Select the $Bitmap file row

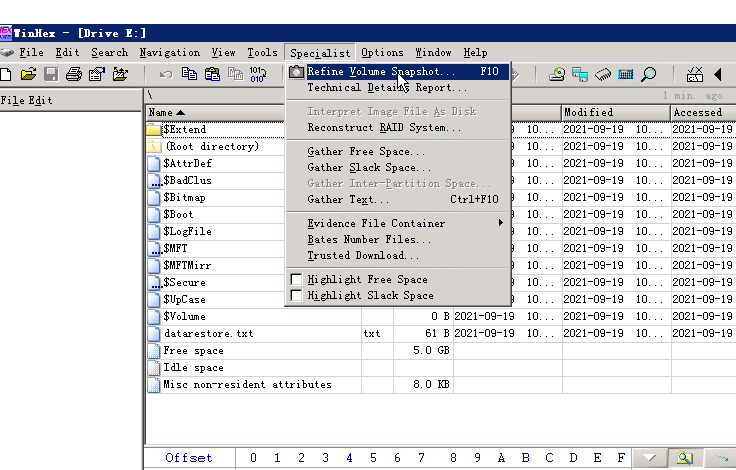pyautogui.click(x=215, y=198)
